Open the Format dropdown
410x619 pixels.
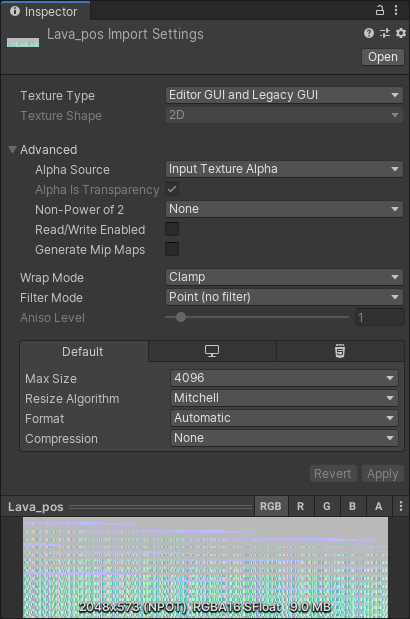(284, 418)
